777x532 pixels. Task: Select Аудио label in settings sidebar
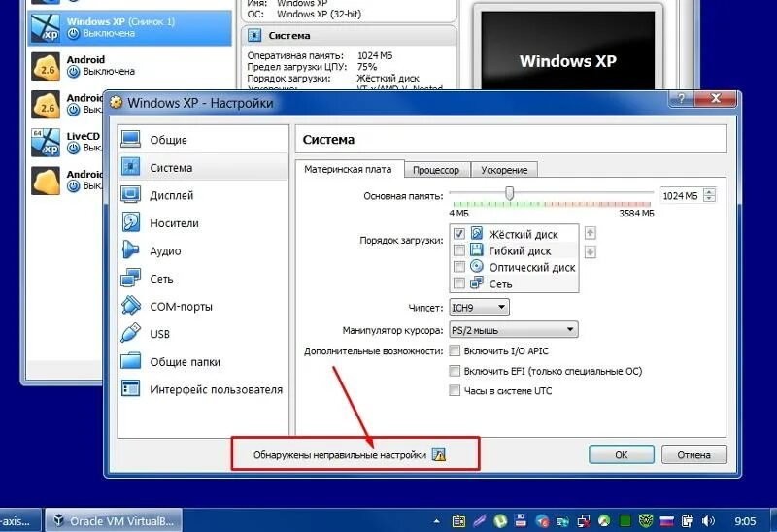(x=165, y=251)
